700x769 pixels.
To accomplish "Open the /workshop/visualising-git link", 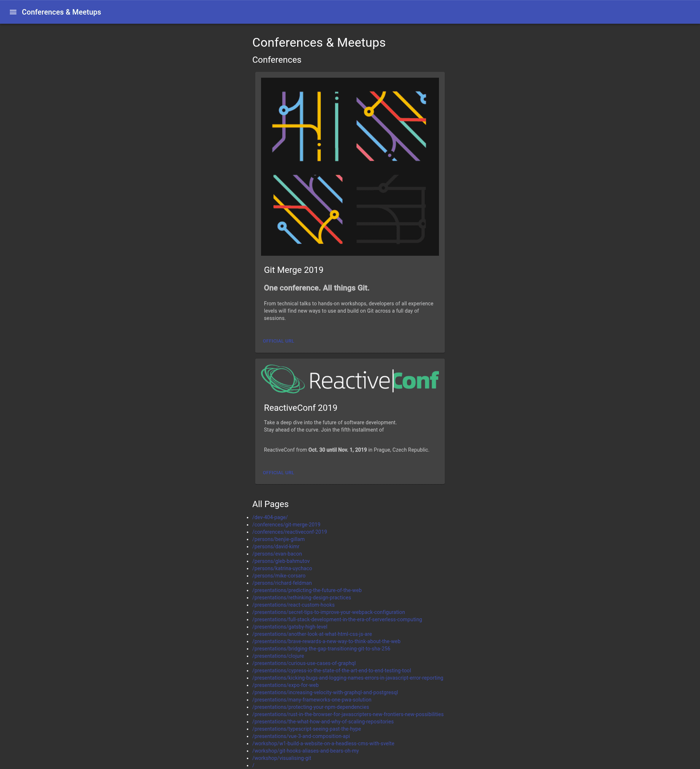I will coord(282,758).
